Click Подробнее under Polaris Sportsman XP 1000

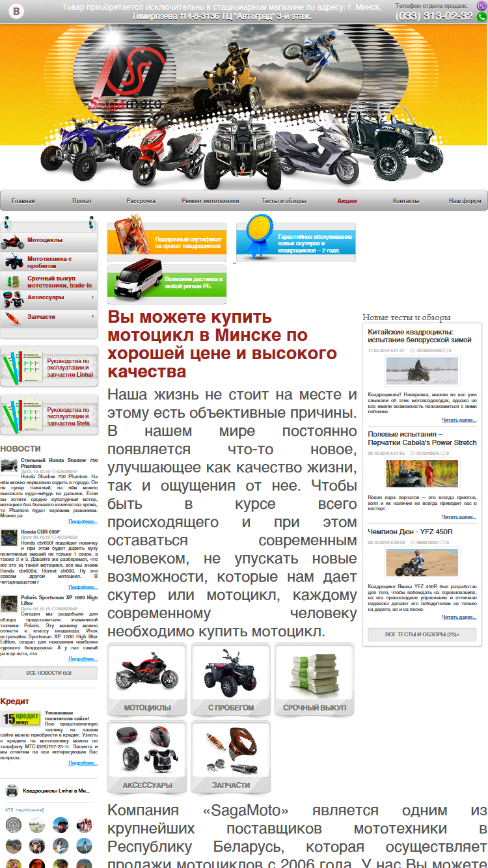point(83,659)
